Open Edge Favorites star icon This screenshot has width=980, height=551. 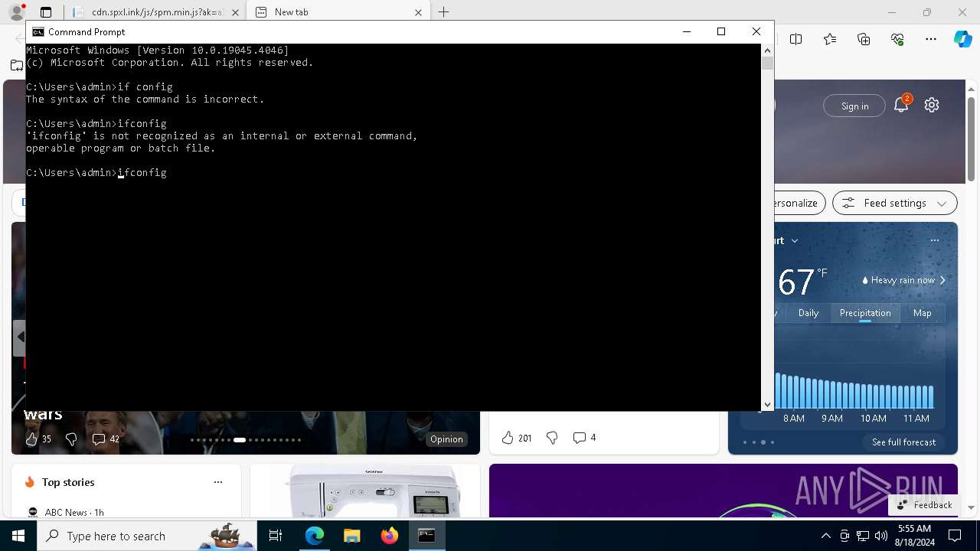(830, 39)
